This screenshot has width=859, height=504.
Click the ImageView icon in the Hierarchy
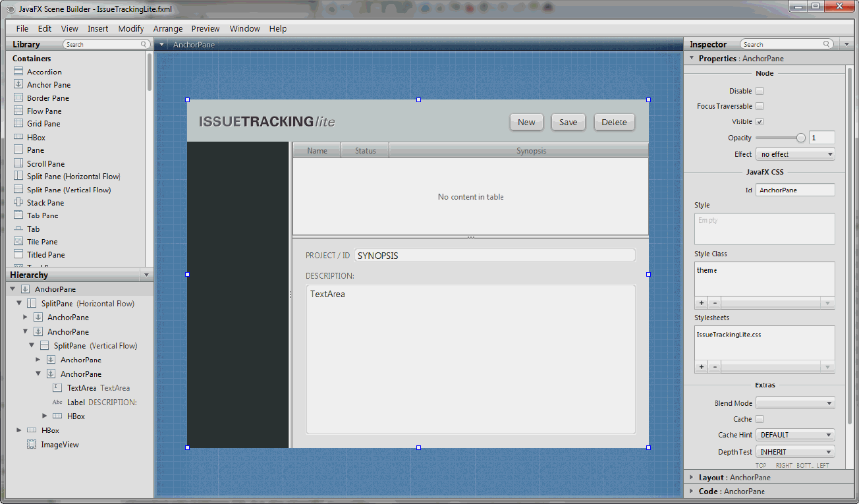pyautogui.click(x=31, y=444)
